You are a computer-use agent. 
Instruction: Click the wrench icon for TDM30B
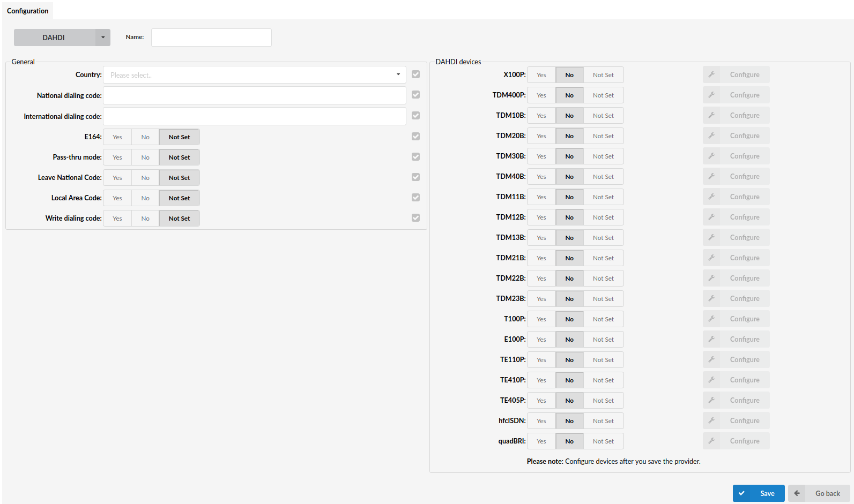coord(711,156)
